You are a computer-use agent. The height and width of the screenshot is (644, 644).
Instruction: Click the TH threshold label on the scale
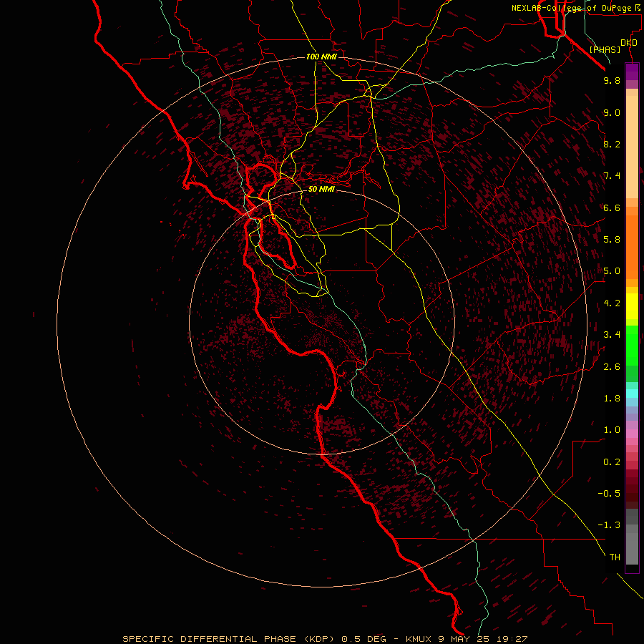615,557
